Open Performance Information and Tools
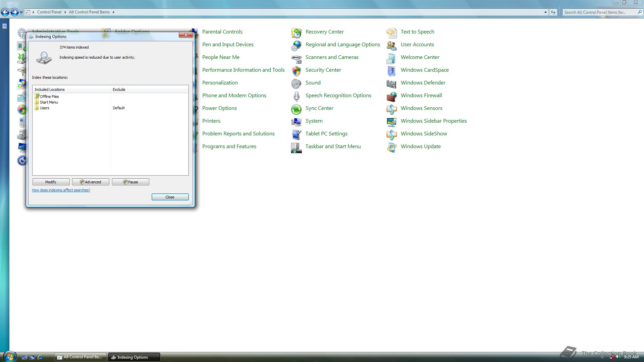Screen dimensions: 644x362 [x=243, y=70]
